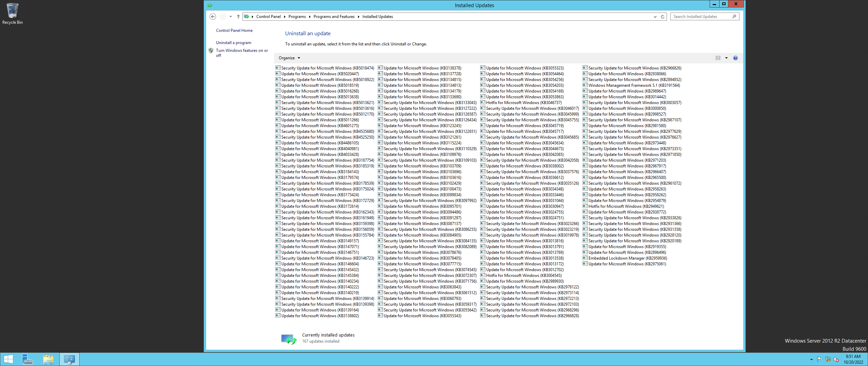Image resolution: width=868 pixels, height=366 pixels.
Task: Select Security Update (KB2966828)
Action: [530, 316]
